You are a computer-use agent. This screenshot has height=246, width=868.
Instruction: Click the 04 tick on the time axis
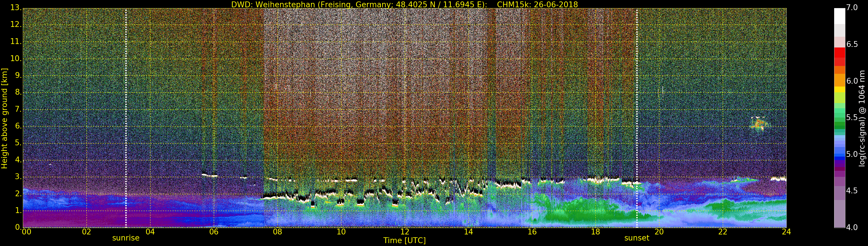coord(150,232)
